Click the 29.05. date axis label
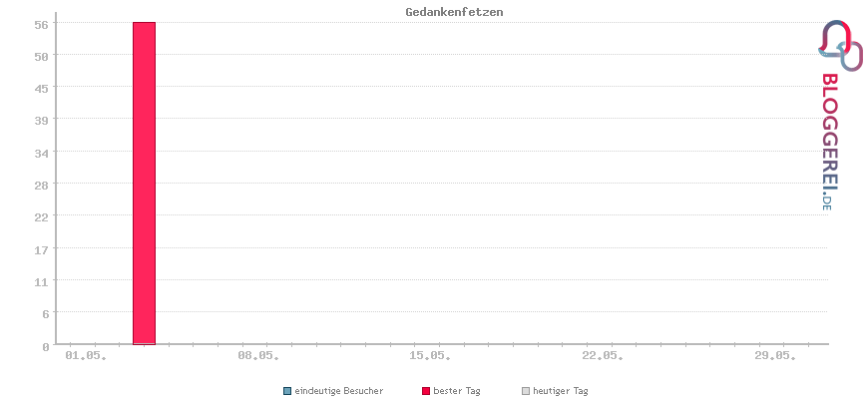The height and width of the screenshot is (399, 868). pos(774,356)
